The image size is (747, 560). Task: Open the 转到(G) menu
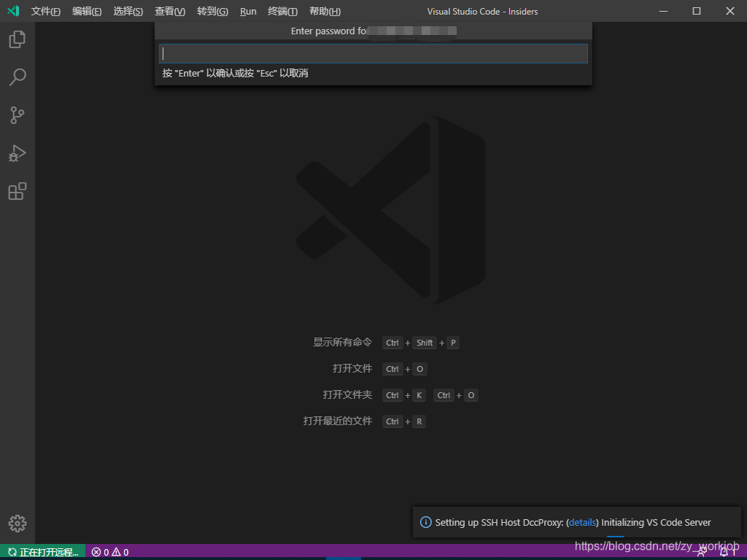tap(212, 12)
